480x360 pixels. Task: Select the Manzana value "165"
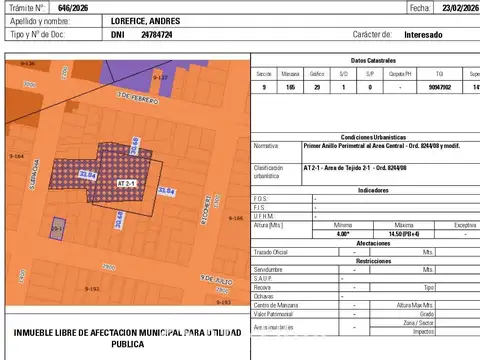coord(290,87)
